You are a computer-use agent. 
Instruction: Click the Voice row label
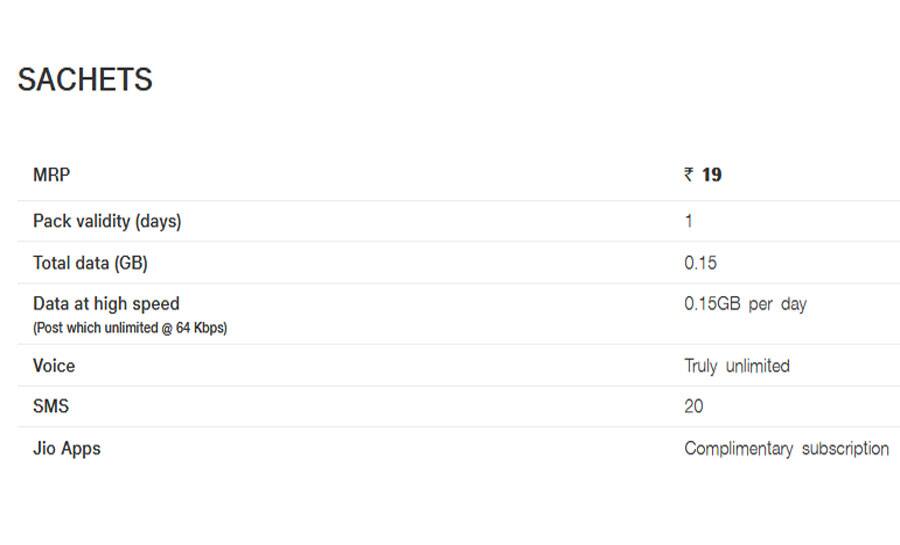(x=54, y=366)
